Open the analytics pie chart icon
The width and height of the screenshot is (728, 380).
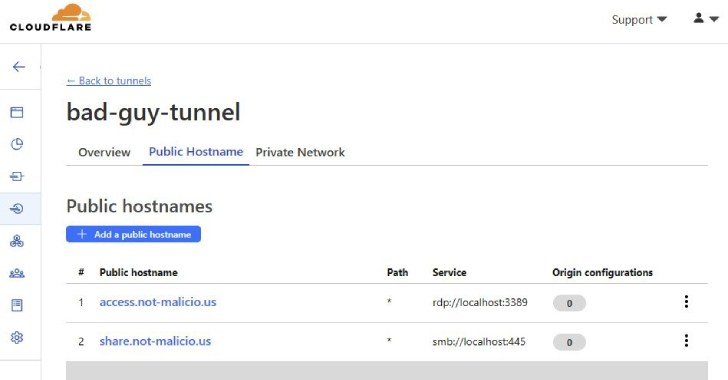pyautogui.click(x=17, y=144)
